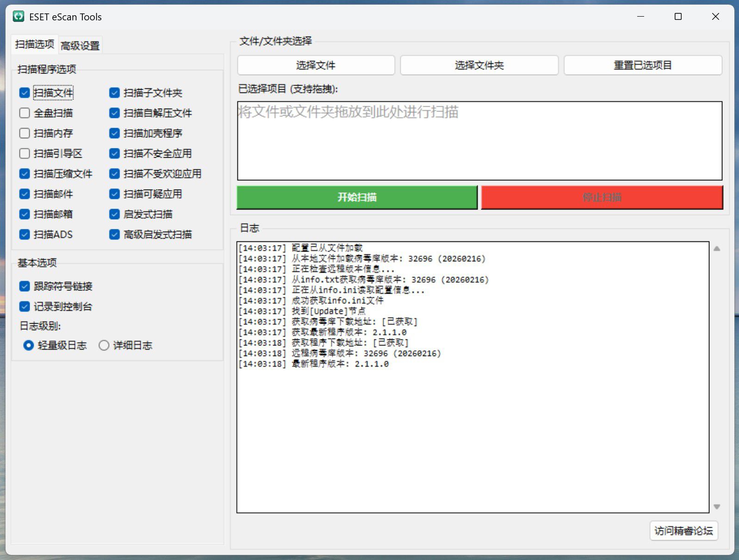Click the 选择文件 button

pyautogui.click(x=316, y=65)
